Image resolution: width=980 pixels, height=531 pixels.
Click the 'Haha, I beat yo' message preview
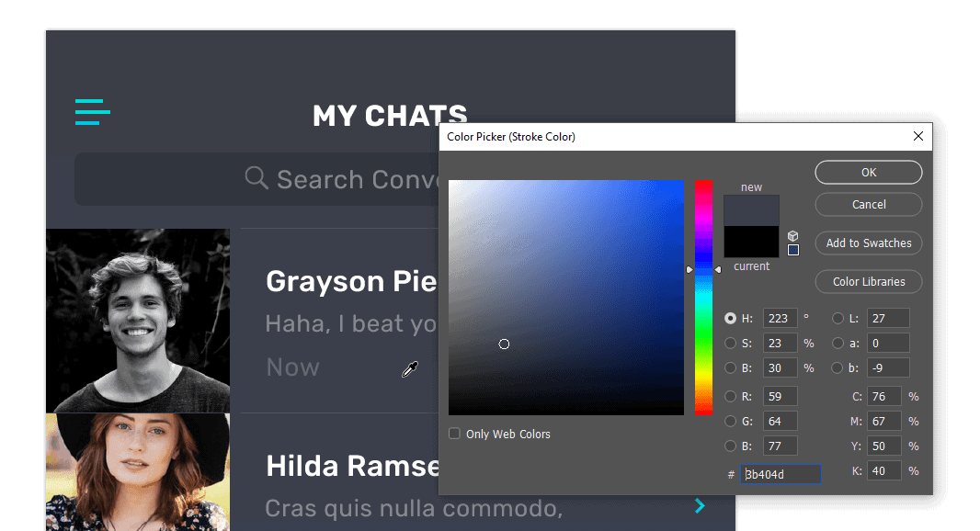pyautogui.click(x=350, y=323)
